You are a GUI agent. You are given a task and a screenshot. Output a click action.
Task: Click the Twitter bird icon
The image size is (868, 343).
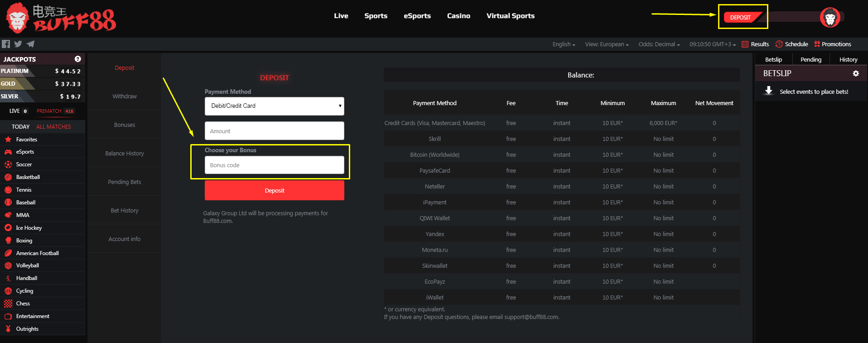(x=18, y=44)
